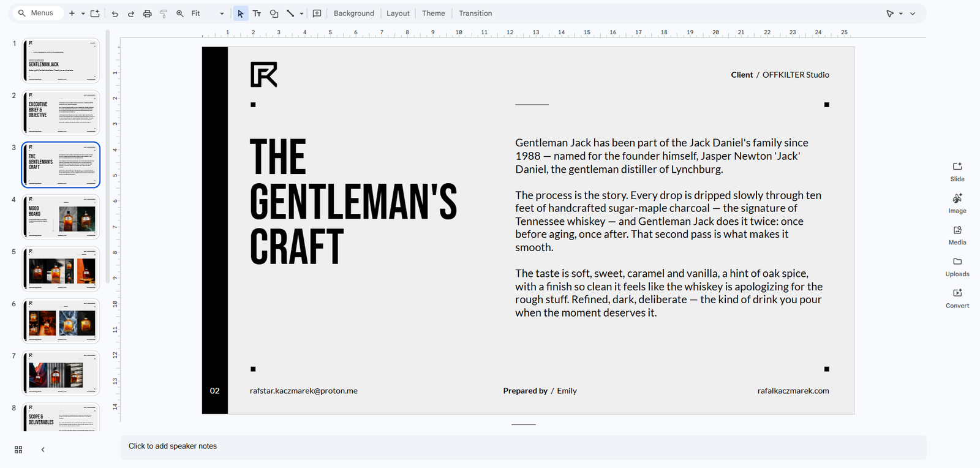Open the Convert side panel
Screen dimensions: 980x468
point(957,298)
